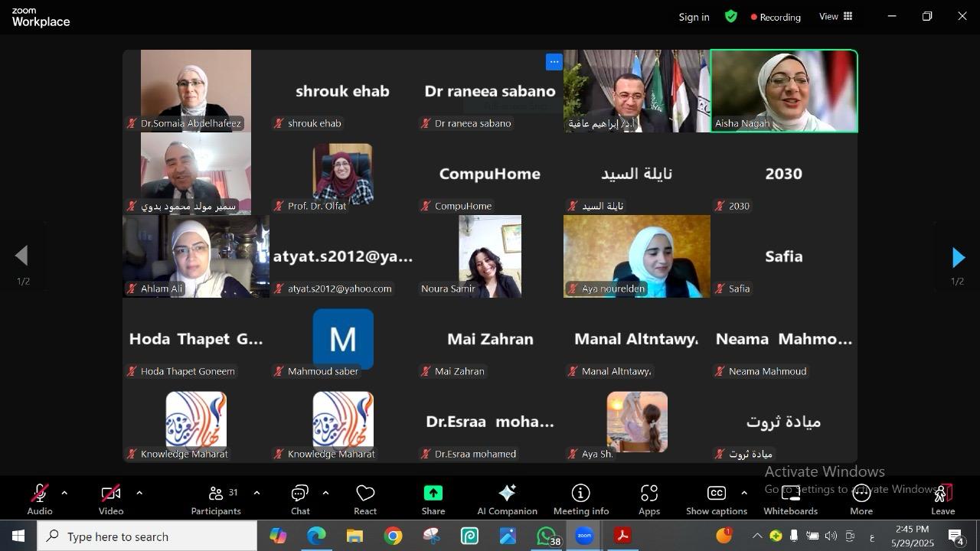Leave the meeting
980x551 pixels.
(942, 500)
